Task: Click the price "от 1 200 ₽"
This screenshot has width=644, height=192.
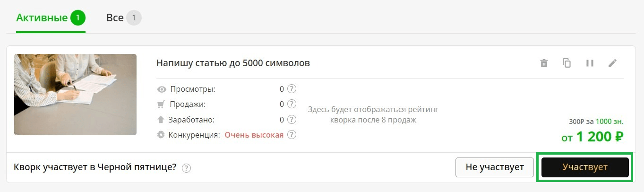Action: 592,137
